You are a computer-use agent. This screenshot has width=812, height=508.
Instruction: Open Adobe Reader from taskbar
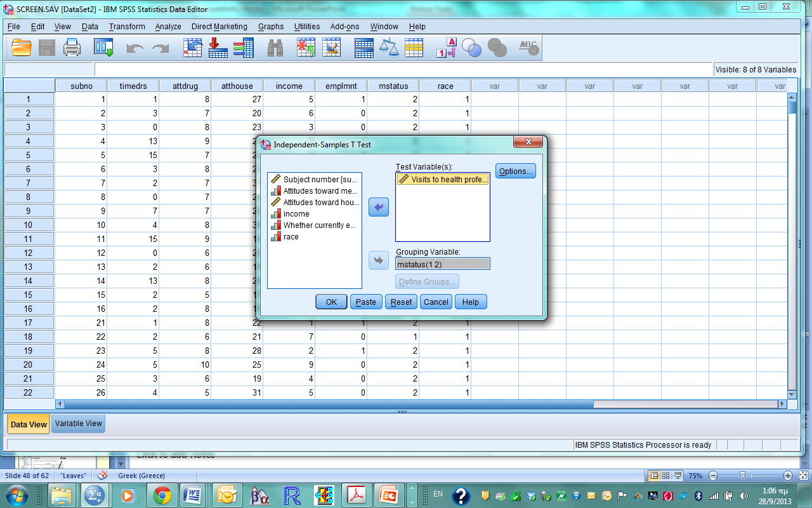point(356,495)
